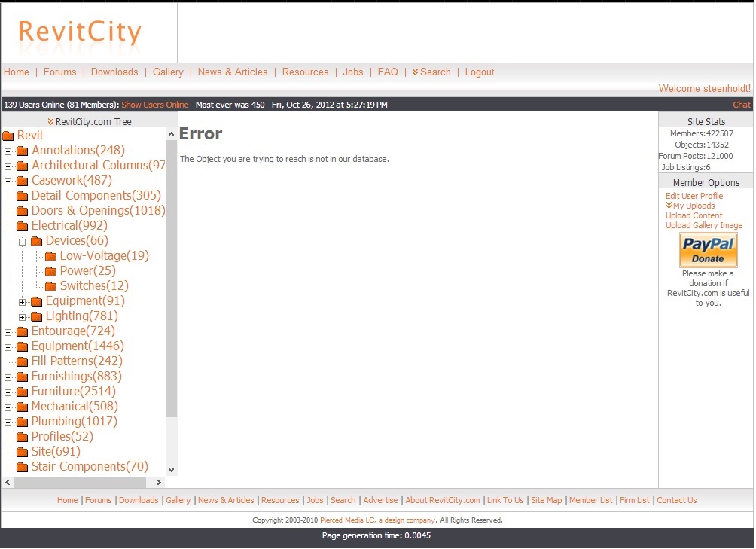Viewport: 756px width, 549px height.
Task: Click the PayPal Donate button
Action: click(x=709, y=250)
